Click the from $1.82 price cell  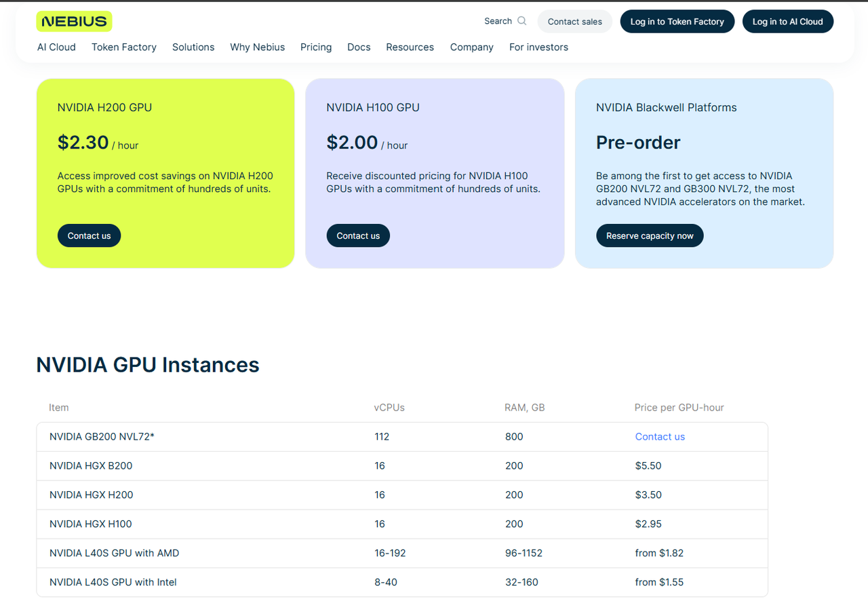pos(659,554)
